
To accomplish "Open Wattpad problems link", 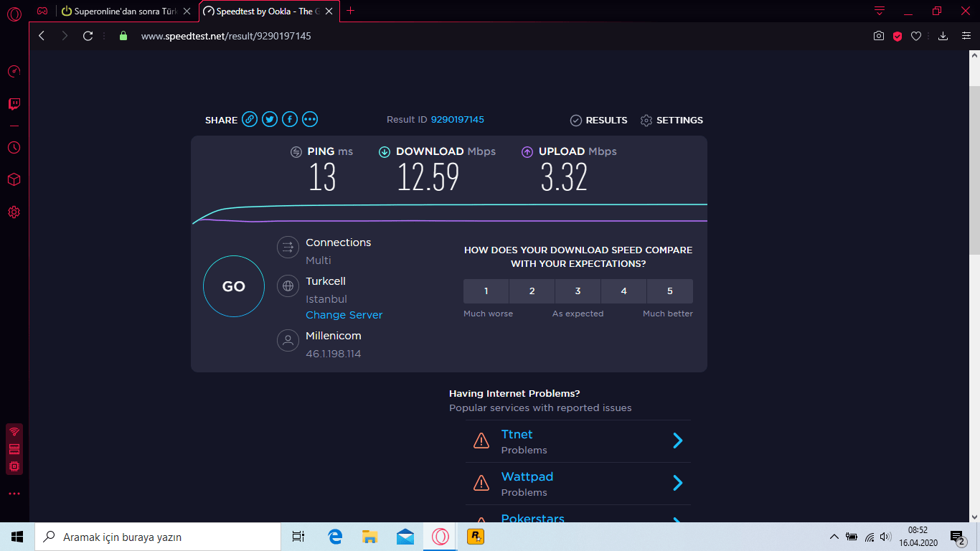I will pyautogui.click(x=527, y=476).
